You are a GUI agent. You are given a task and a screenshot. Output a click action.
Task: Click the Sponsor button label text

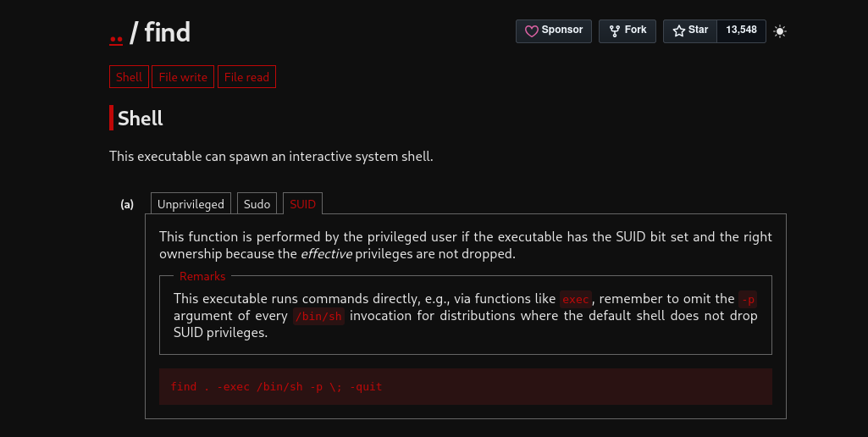(x=562, y=30)
